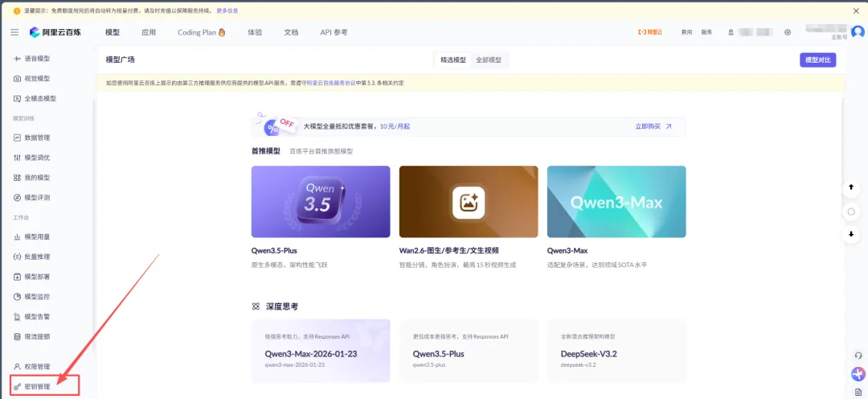
Task: Switch to the 精选模型 tab
Action: click(452, 60)
